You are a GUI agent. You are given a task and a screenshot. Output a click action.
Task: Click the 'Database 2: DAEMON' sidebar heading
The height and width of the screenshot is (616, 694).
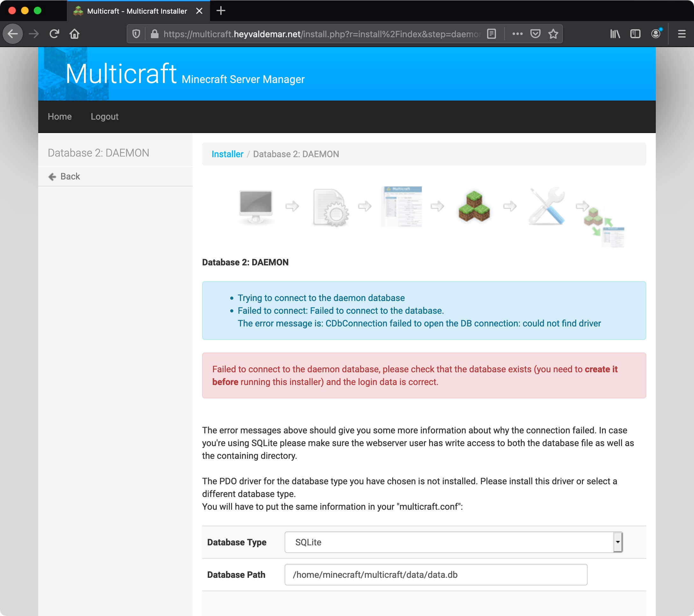tap(98, 153)
